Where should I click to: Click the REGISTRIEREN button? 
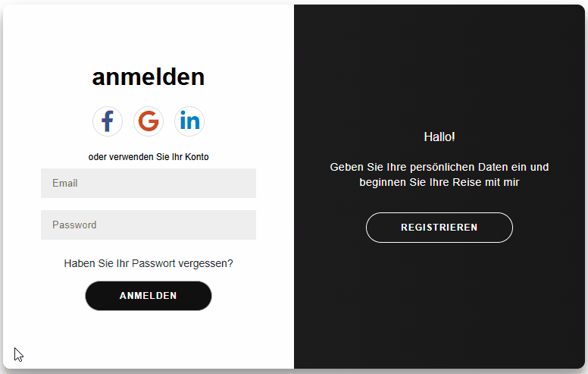pos(439,228)
